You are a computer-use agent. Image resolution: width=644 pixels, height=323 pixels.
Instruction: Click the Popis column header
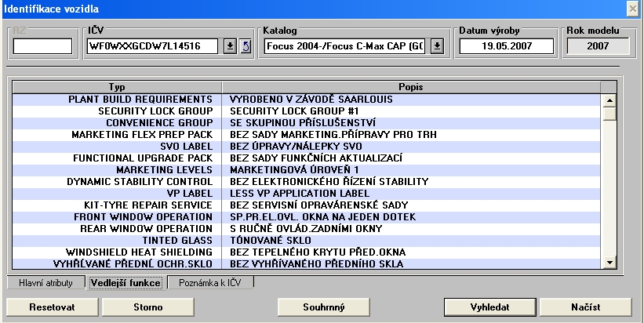click(410, 86)
